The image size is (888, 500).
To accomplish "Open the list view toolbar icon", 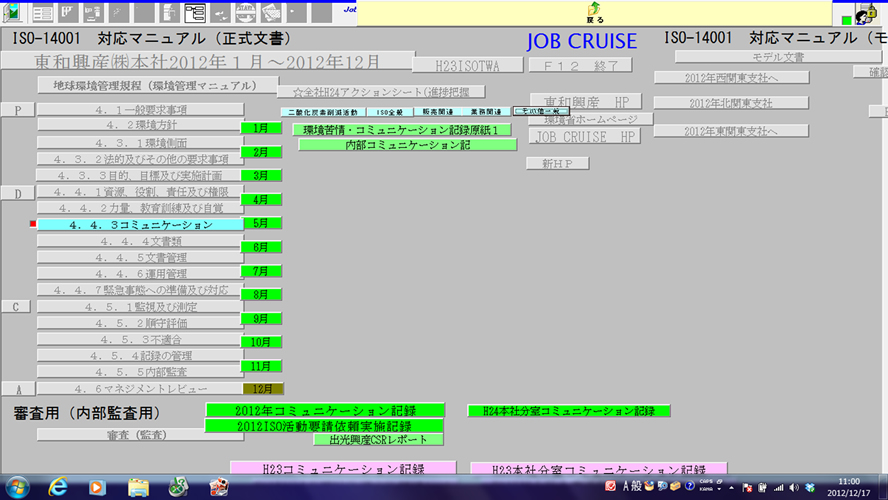I will pyautogui.click(x=44, y=13).
